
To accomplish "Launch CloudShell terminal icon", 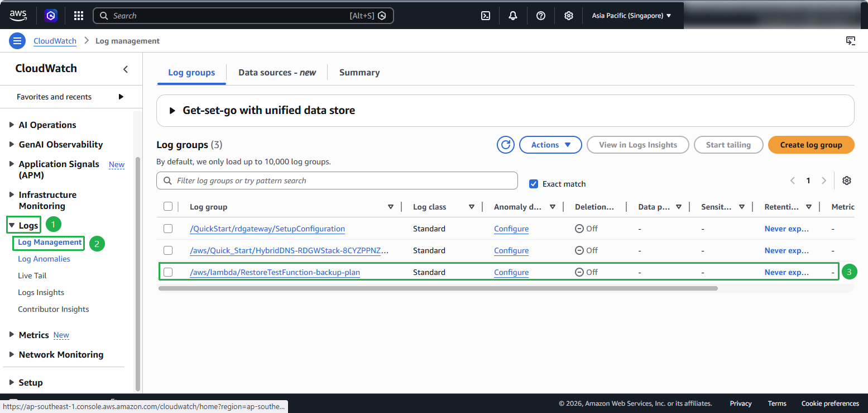I will (486, 16).
